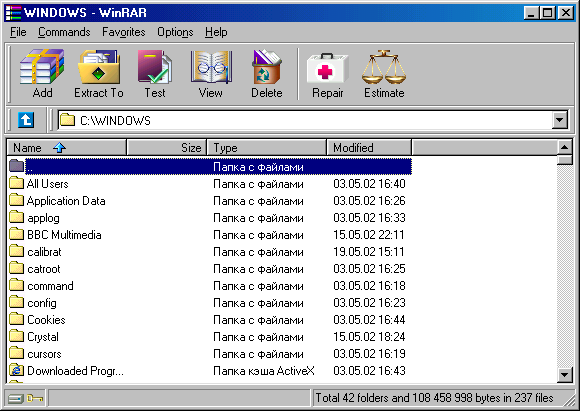Click the applog folder icon
Viewport: 580px width, 411px height.
coord(16,217)
